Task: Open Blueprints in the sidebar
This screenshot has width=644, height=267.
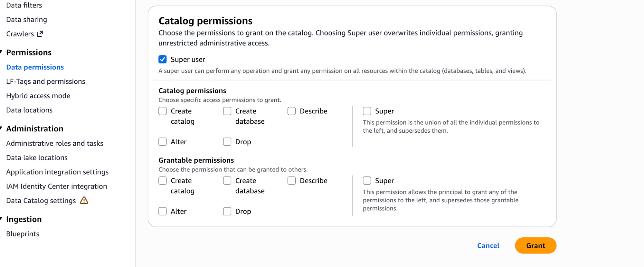Action: click(x=23, y=234)
